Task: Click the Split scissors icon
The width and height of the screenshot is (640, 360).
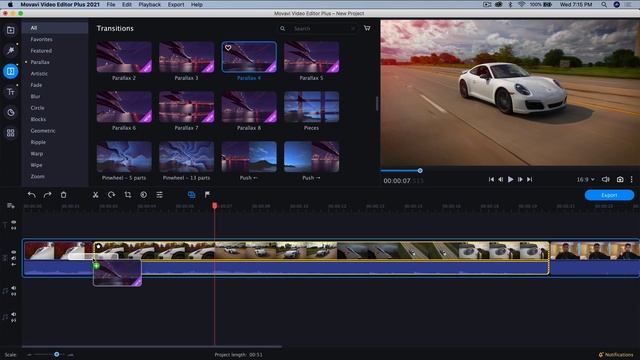Action: tap(96, 195)
